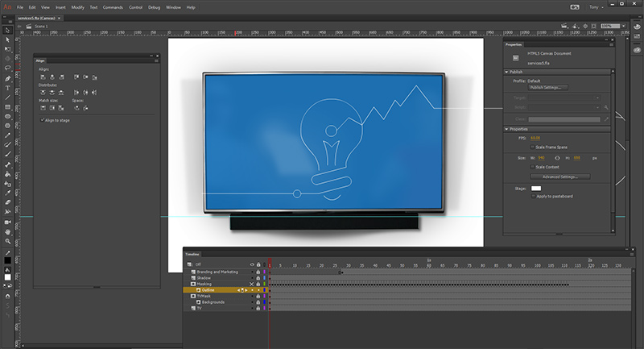Screen dimensions: 644x349
Task: Select the Eraser tool
Action: (x=7, y=202)
